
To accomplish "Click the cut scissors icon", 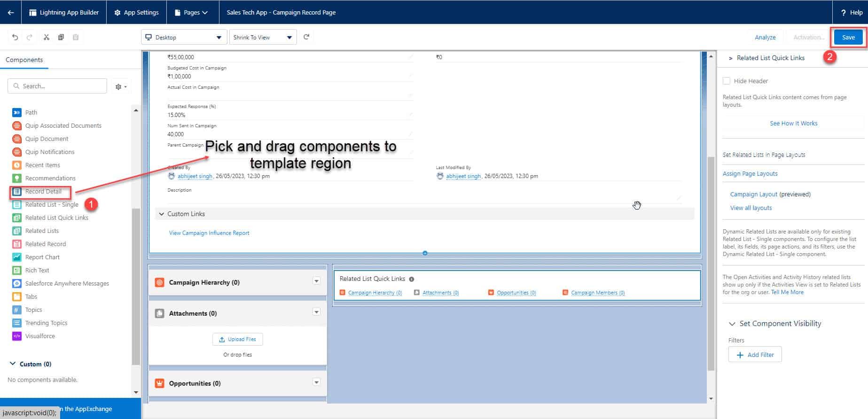I will (x=47, y=37).
